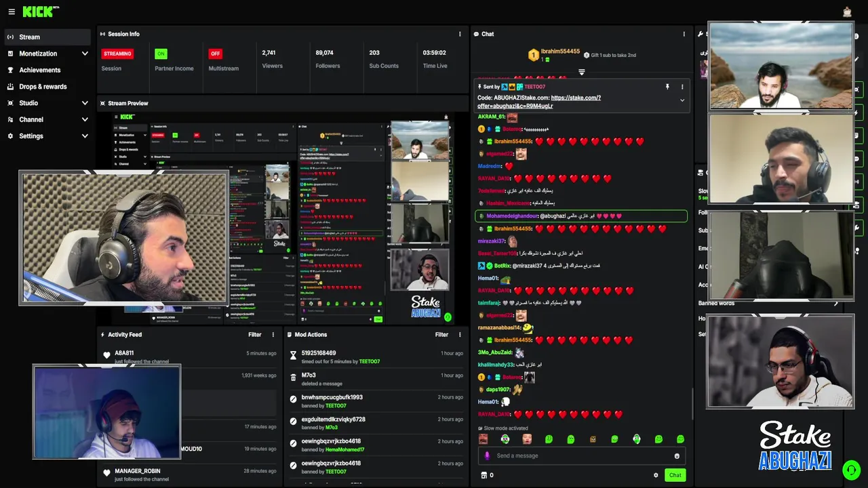
Task: Expand the Monetization sidebar section
Action: tap(85, 54)
